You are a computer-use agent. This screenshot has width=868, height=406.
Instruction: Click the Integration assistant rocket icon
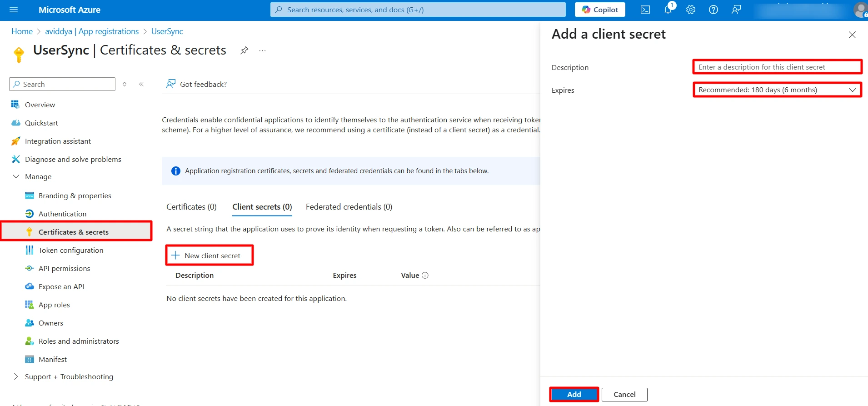pyautogui.click(x=15, y=141)
